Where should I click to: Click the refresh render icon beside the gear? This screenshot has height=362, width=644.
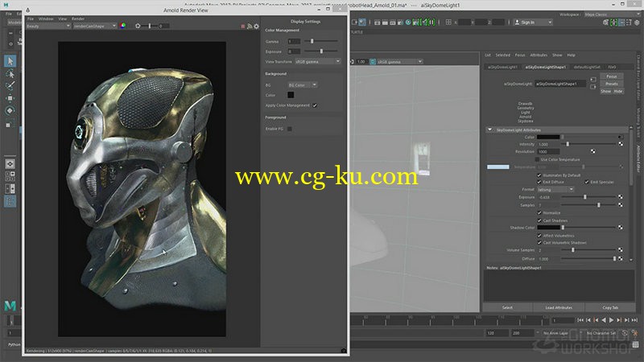[x=250, y=27]
